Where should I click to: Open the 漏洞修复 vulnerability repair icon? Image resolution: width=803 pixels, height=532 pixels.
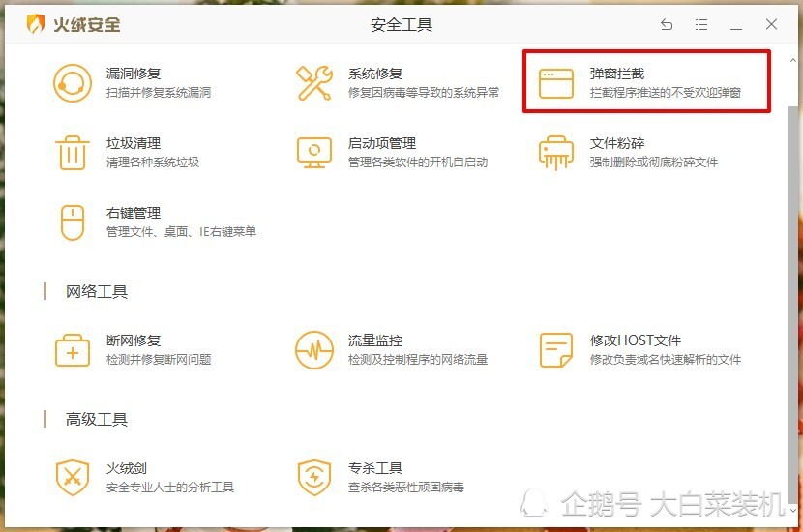tap(73, 83)
